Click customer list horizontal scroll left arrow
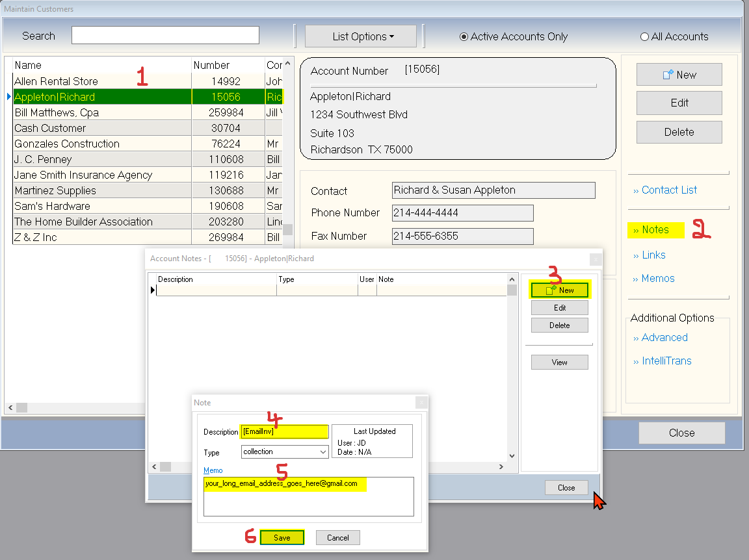Image resolution: width=749 pixels, height=560 pixels. tap(10, 408)
